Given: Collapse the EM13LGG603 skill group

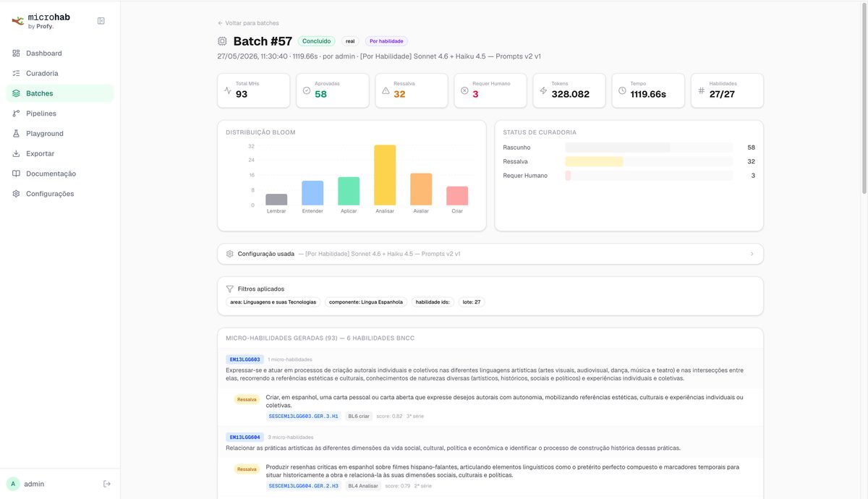Looking at the screenshot, I should 490,368.
